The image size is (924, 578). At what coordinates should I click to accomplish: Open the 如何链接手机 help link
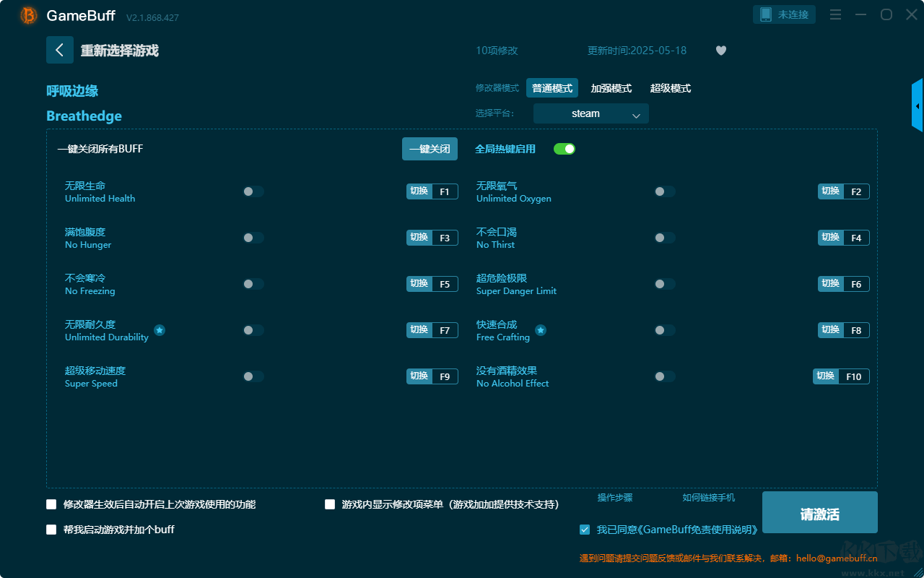click(x=708, y=498)
